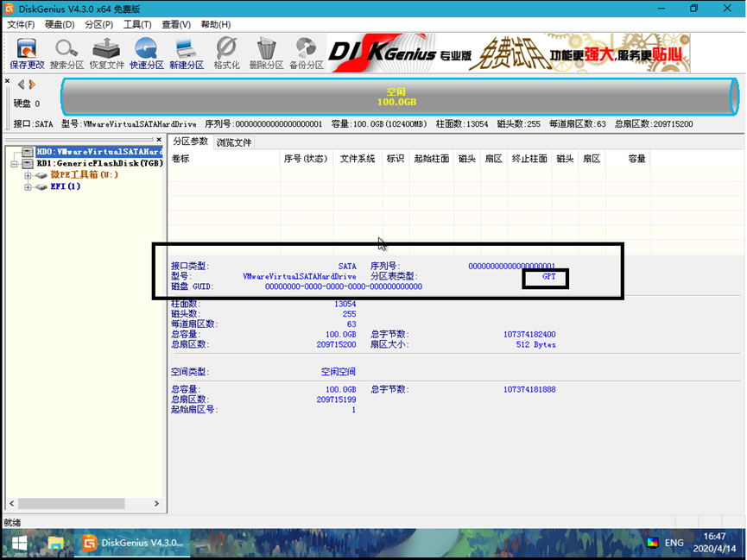Start 快速分区 quick partition
This screenshot has height=560, width=747.
coord(146,53)
